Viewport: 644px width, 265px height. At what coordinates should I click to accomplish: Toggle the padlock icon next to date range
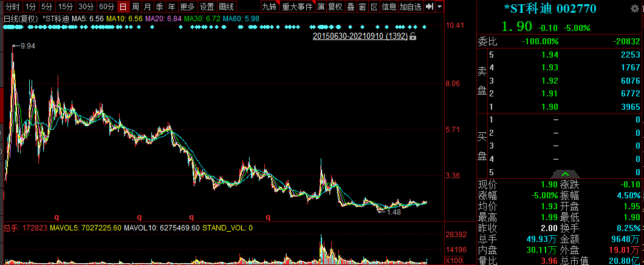(413, 36)
